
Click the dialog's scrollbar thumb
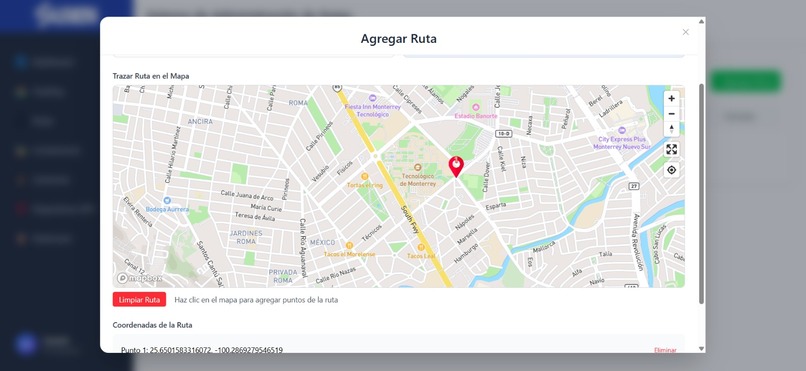click(701, 193)
